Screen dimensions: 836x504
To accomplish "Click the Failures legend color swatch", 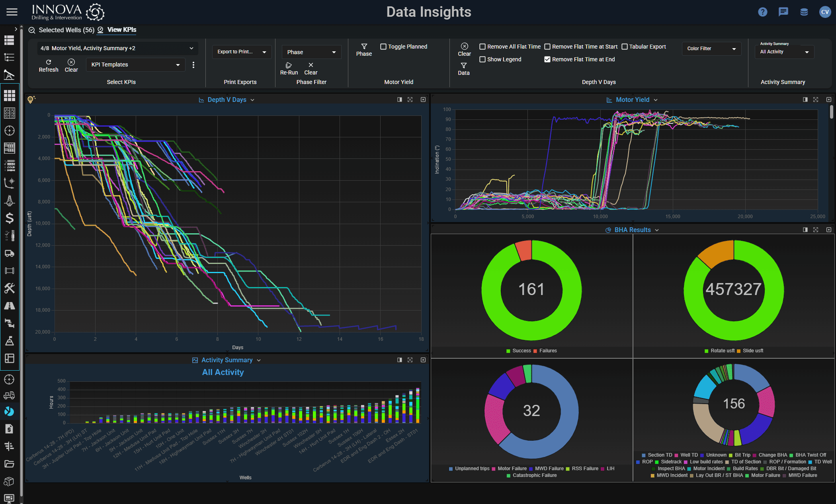I will tap(535, 351).
